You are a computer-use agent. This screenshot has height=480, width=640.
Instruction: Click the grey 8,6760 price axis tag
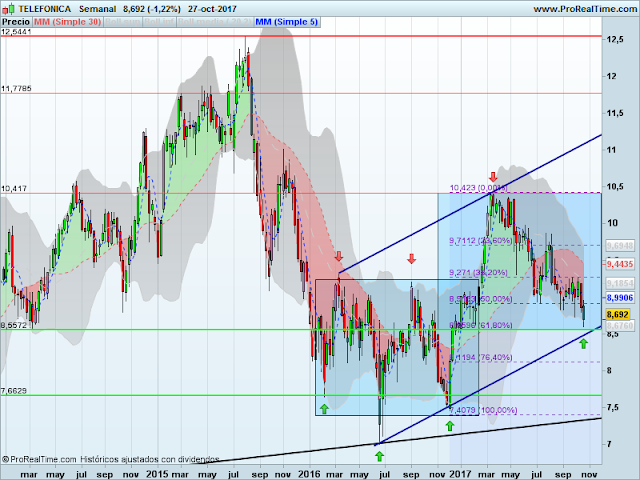(620, 326)
